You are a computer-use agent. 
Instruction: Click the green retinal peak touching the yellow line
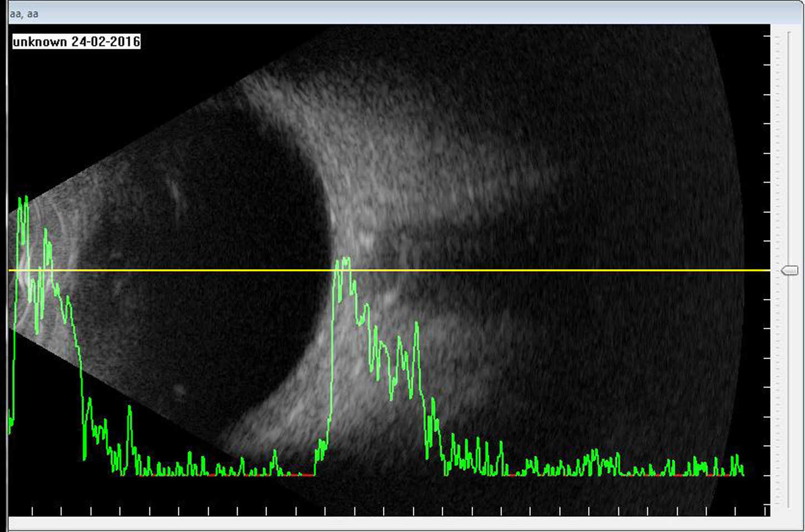[x=344, y=262]
